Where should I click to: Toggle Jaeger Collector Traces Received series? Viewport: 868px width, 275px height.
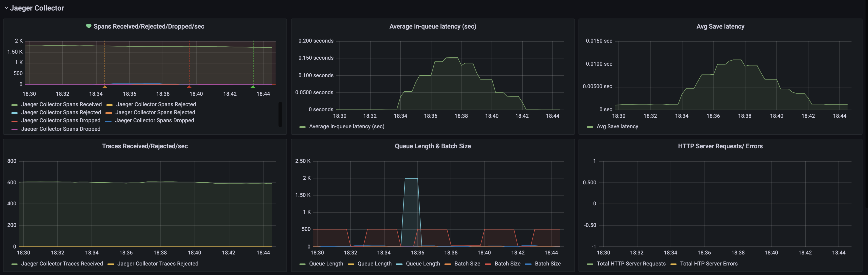pyautogui.click(x=62, y=263)
